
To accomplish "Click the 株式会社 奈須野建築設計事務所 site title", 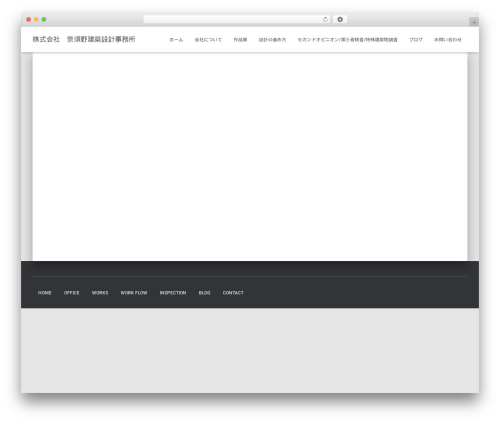I will (84, 39).
